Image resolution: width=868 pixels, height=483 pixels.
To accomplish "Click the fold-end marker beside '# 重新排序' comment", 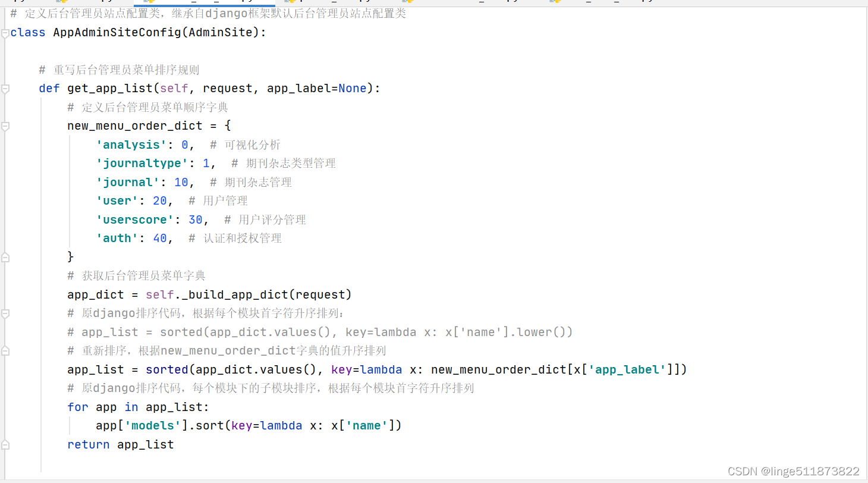I will [x=5, y=351].
